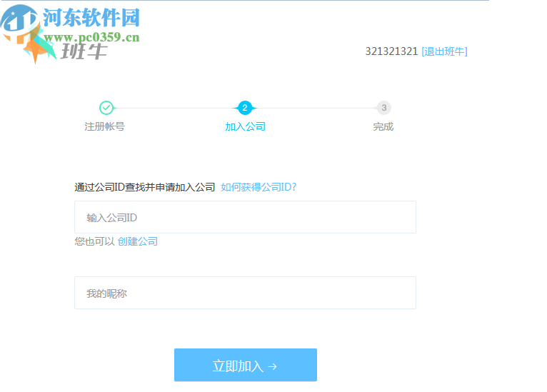The image size is (547, 392).
Task: Focus the 我的昵称 nickname field
Action: pyautogui.click(x=245, y=293)
